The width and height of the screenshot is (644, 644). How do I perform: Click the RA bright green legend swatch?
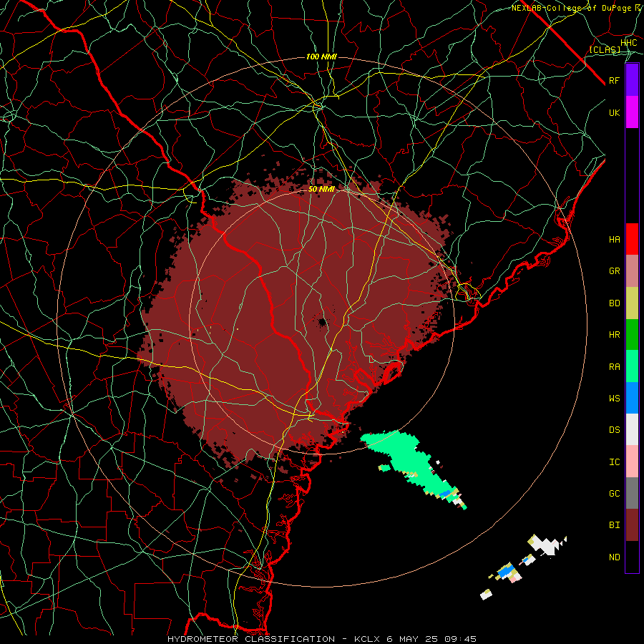coord(632,366)
